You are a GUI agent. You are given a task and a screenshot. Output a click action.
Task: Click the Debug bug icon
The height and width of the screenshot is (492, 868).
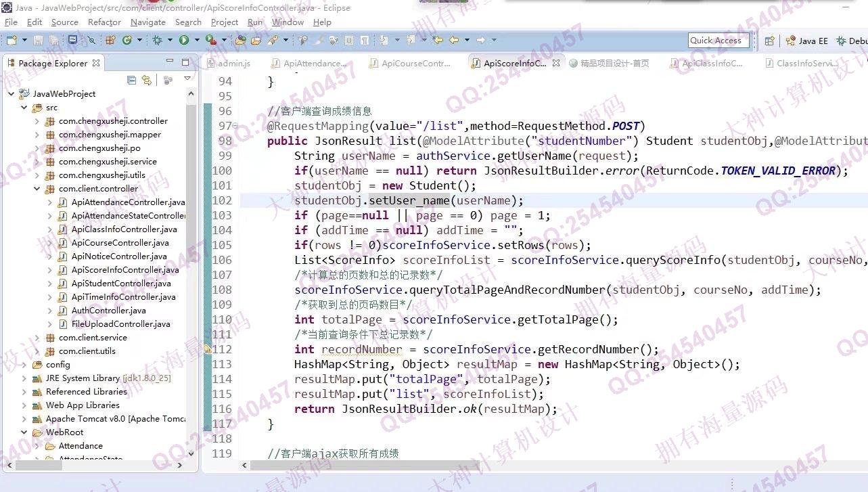pyautogui.click(x=156, y=40)
